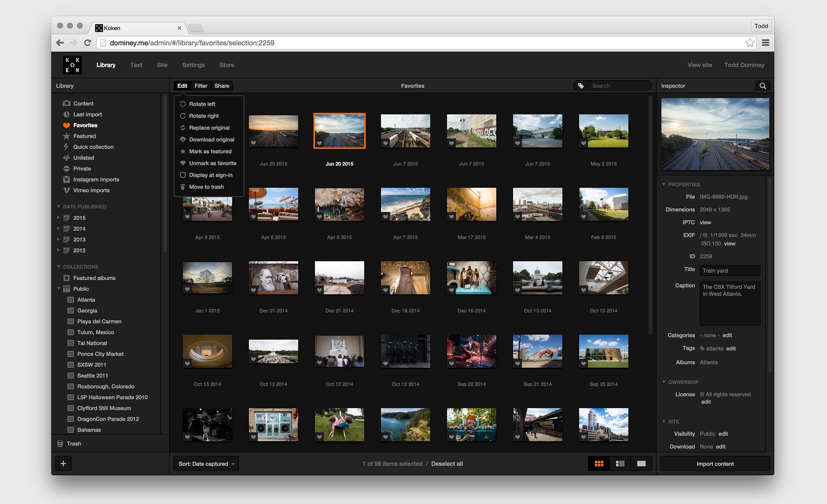Go back in browser history
This screenshot has width=827, height=504.
coord(60,43)
